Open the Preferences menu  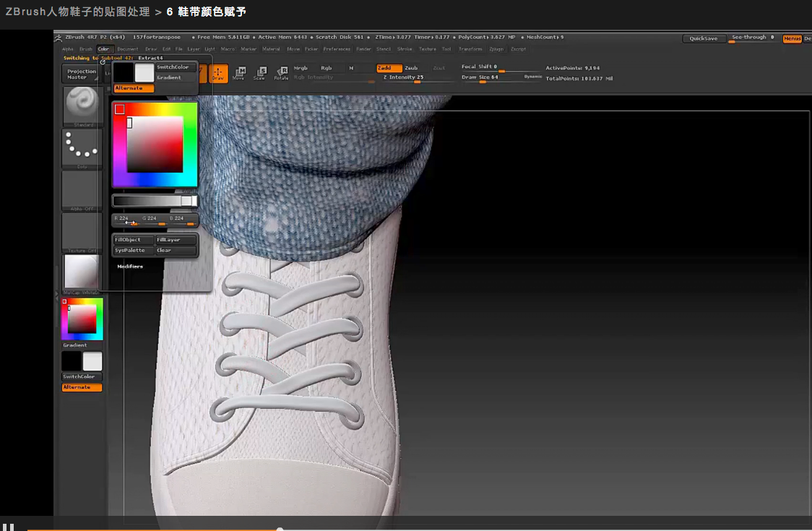pos(337,49)
